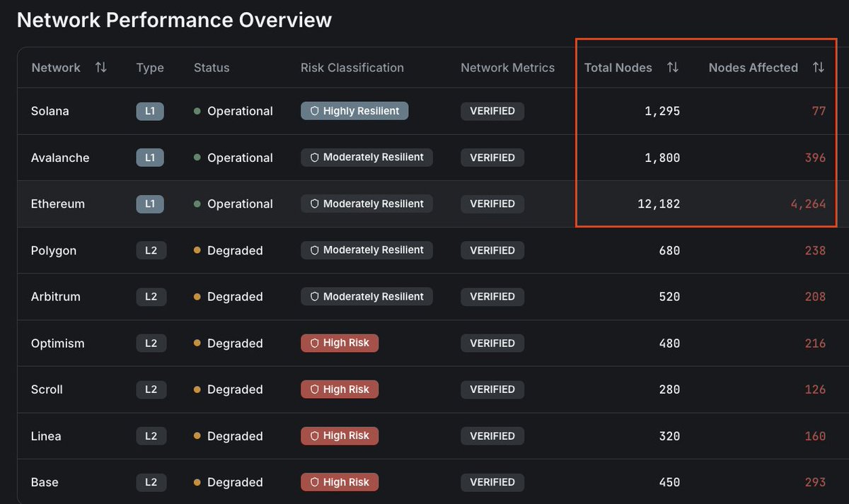
Task: Click Base's Degraded status
Action: (229, 482)
